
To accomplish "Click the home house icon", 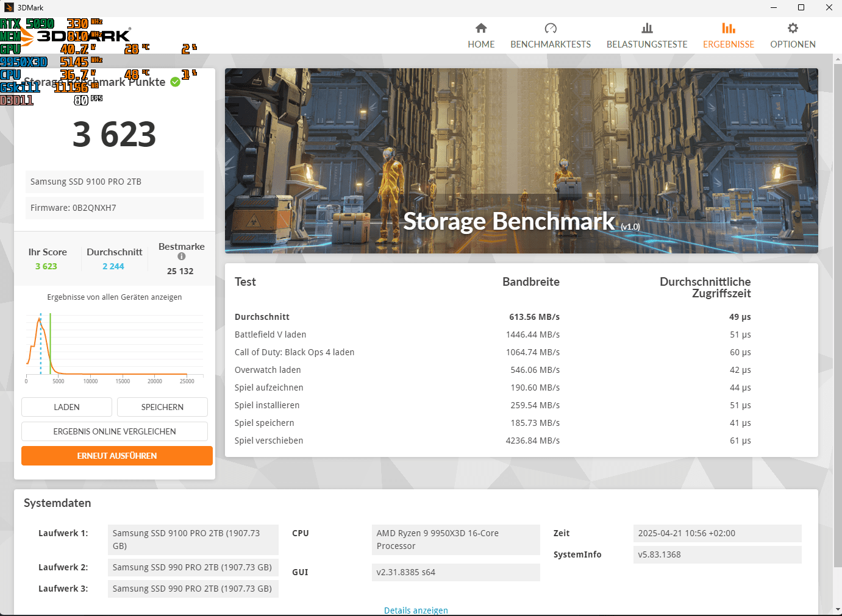I will coord(481,28).
